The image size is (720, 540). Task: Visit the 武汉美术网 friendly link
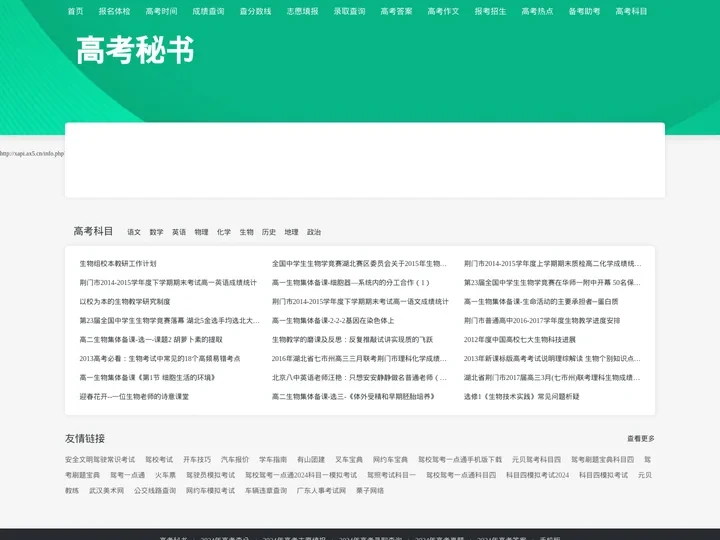(x=107, y=491)
